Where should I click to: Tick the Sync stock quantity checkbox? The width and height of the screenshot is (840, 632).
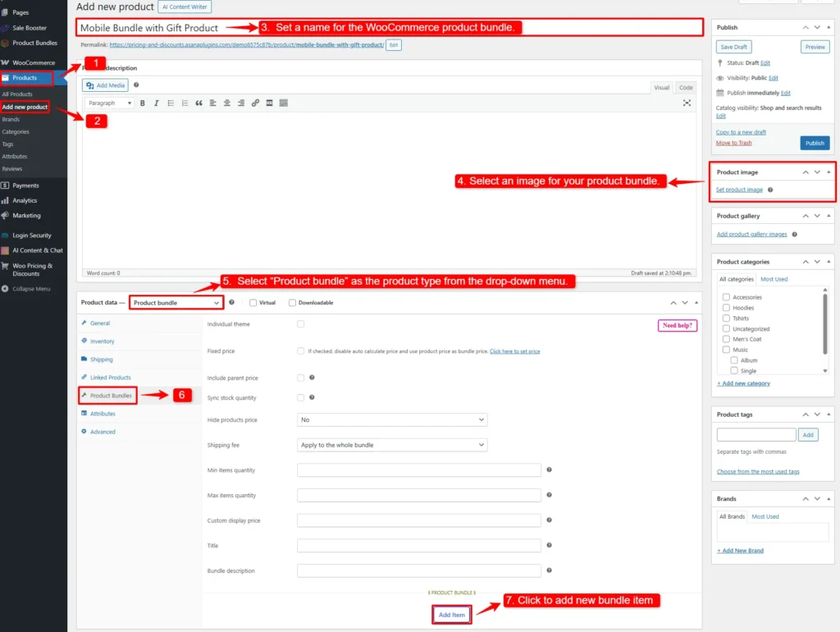300,398
